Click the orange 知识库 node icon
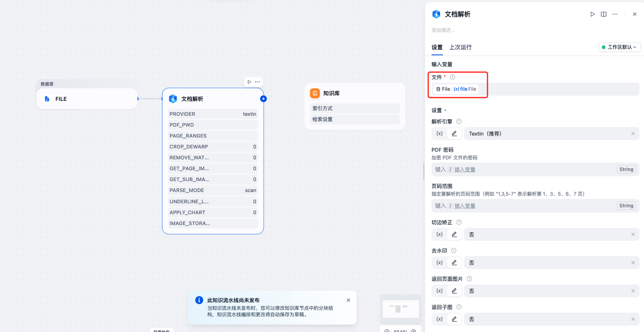The image size is (644, 332). 315,93
